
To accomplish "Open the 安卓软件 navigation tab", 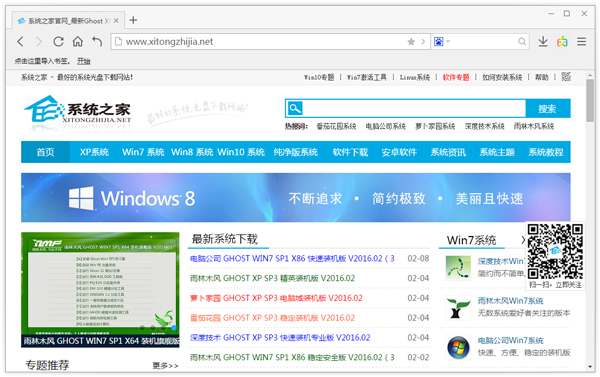I will coord(399,152).
